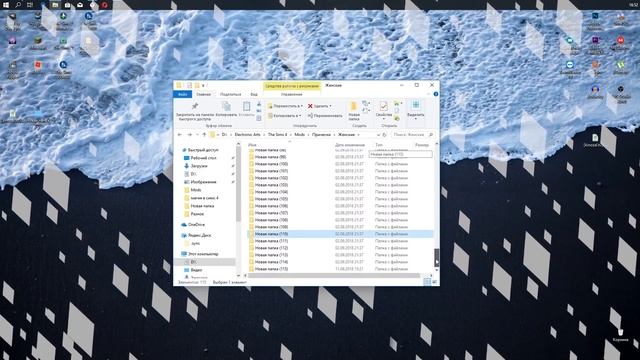
Task: Switch to details view icon in status bar
Action: tap(427, 282)
